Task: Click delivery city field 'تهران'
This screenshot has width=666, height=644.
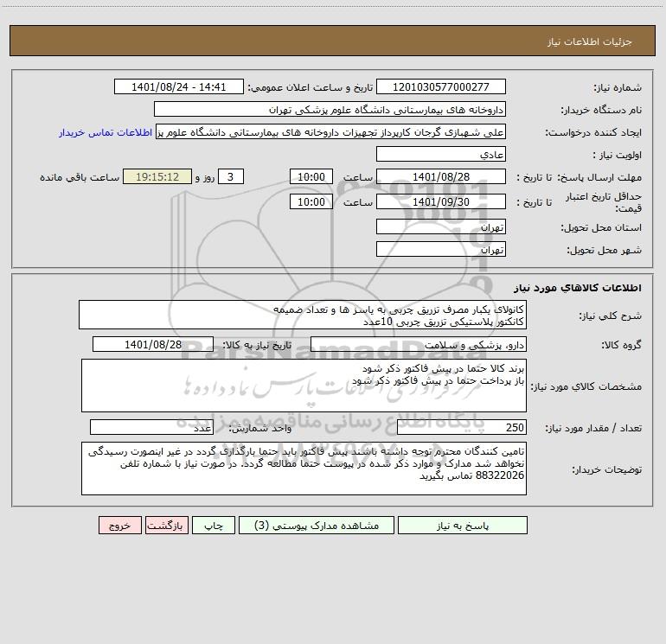Action: (441, 250)
